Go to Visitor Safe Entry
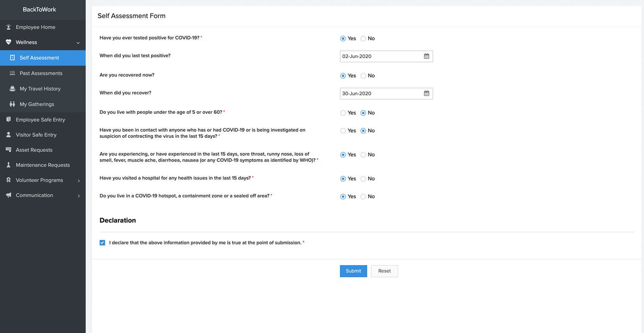644x333 pixels. click(36, 135)
